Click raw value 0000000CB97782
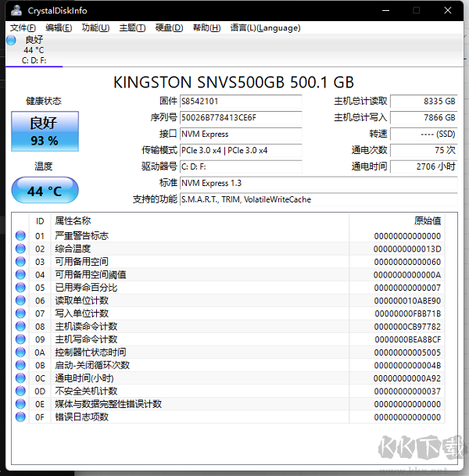Image resolution: width=469 pixels, height=476 pixels. click(407, 327)
